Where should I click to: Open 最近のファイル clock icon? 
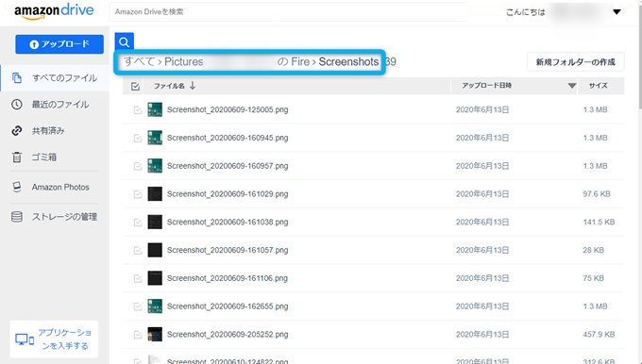[x=17, y=105]
